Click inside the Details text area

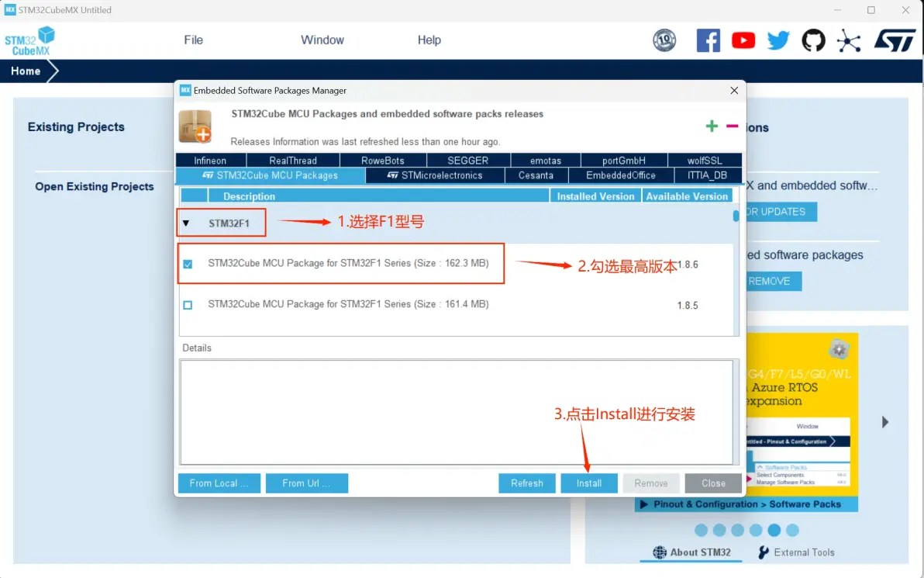pyautogui.click(x=456, y=412)
